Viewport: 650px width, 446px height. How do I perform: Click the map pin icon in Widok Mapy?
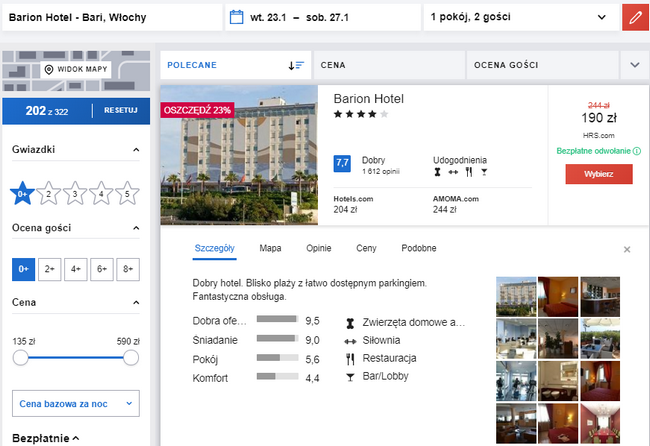[49, 70]
